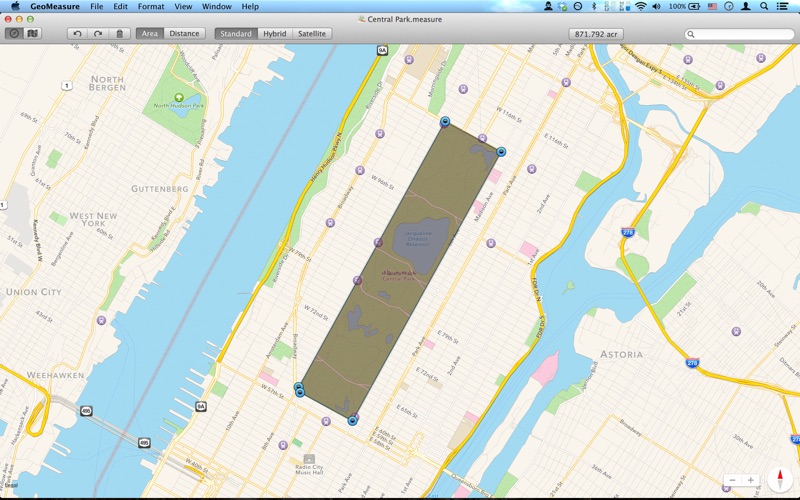Click the Route 1 shield near North Bergen
The width and height of the screenshot is (800, 500).
point(66,86)
